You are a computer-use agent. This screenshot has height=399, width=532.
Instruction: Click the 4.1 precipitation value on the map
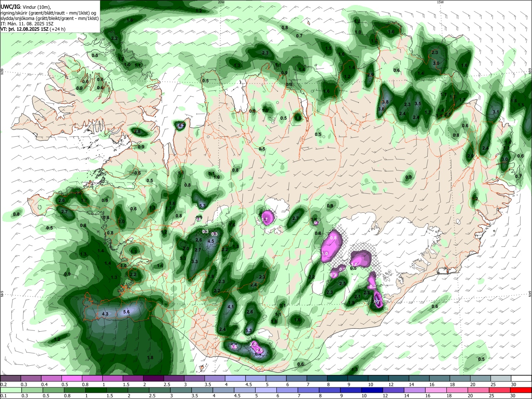tap(231, 307)
